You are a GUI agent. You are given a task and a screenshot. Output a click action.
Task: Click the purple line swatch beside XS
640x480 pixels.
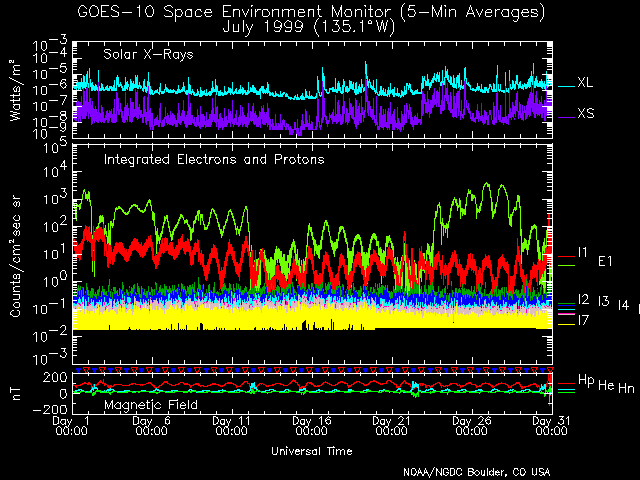pyautogui.click(x=566, y=117)
